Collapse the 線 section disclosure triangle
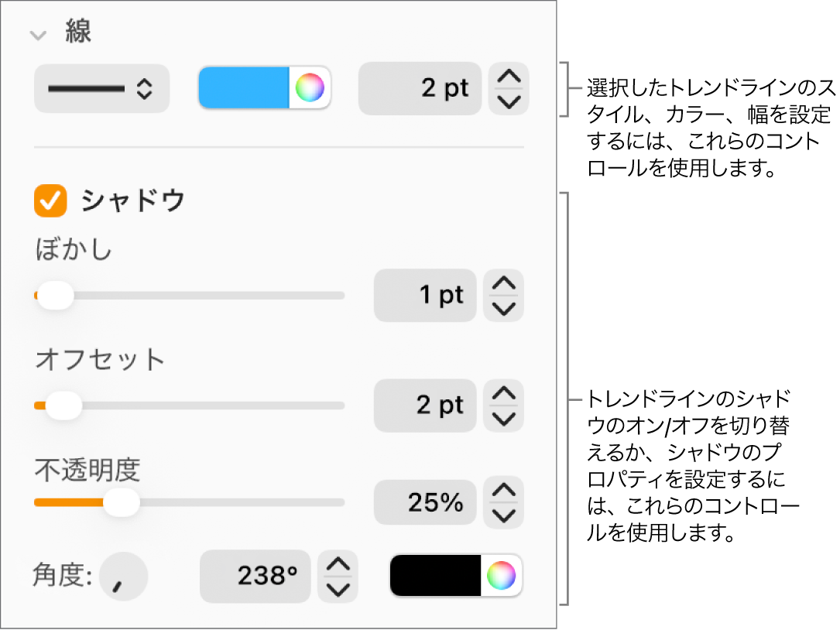840x630 pixels. pos(38,34)
